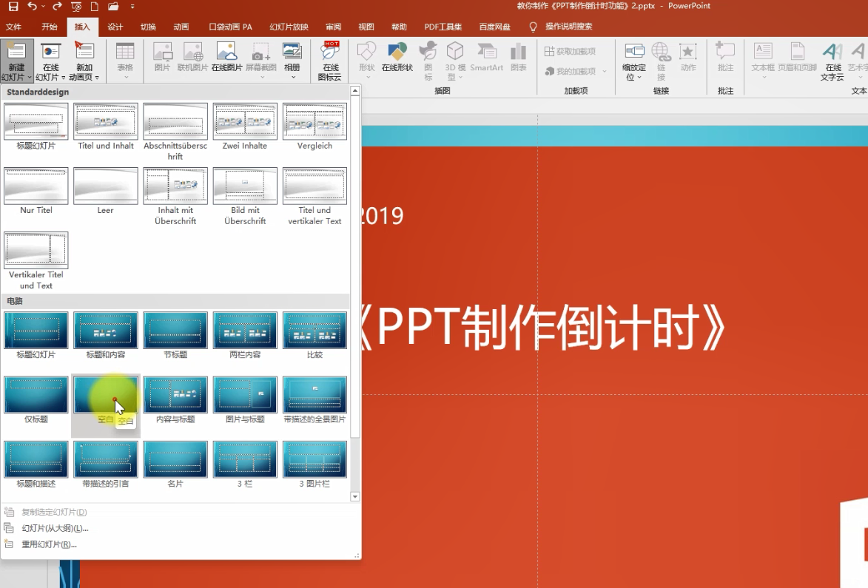Select the Nur Titel layout
Screen dimensions: 868x588
[x=36, y=192]
